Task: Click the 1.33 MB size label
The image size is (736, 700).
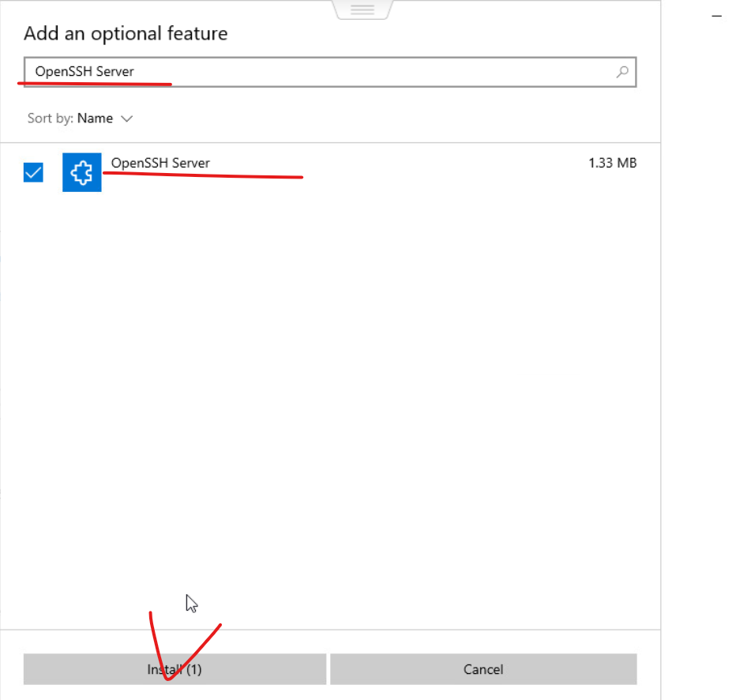Action: click(x=612, y=163)
